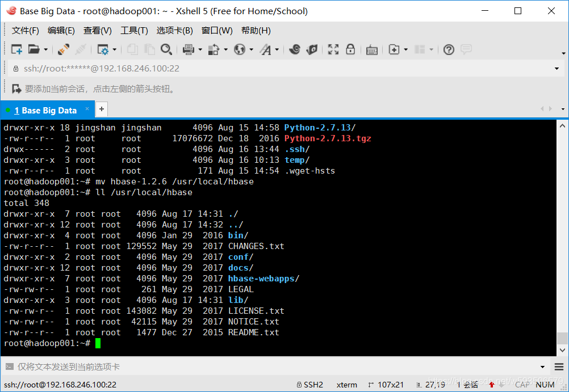This screenshot has height=392, width=569.
Task: Launch Xftp swirl icon in toolbar
Action: tap(295, 49)
